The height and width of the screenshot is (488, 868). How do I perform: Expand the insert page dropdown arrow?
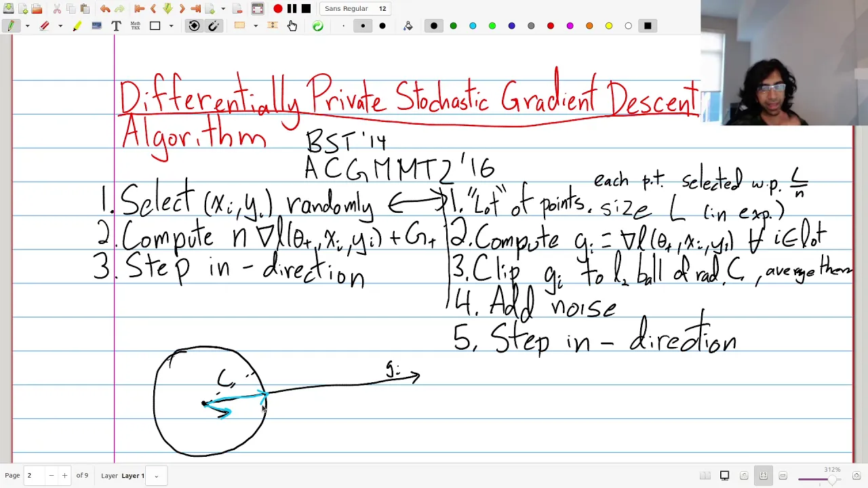[223, 9]
